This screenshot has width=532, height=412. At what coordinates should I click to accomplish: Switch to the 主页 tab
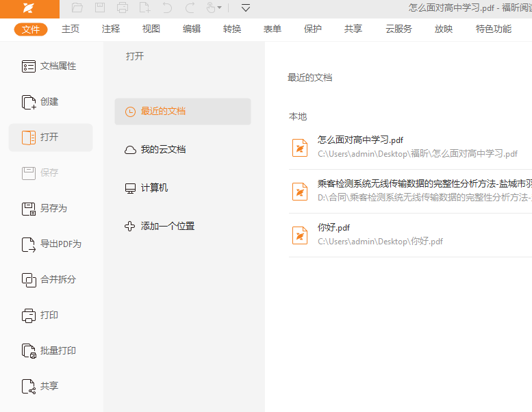[x=71, y=29]
